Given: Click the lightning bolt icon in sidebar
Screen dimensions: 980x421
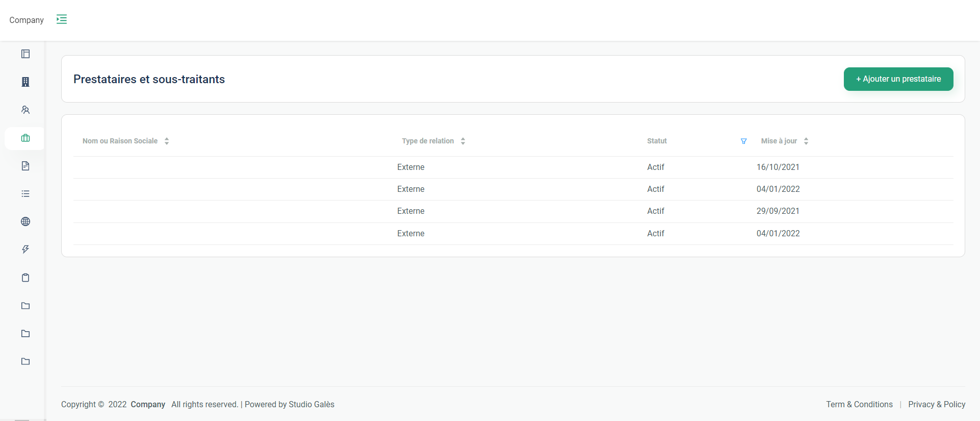Looking at the screenshot, I should (x=25, y=250).
